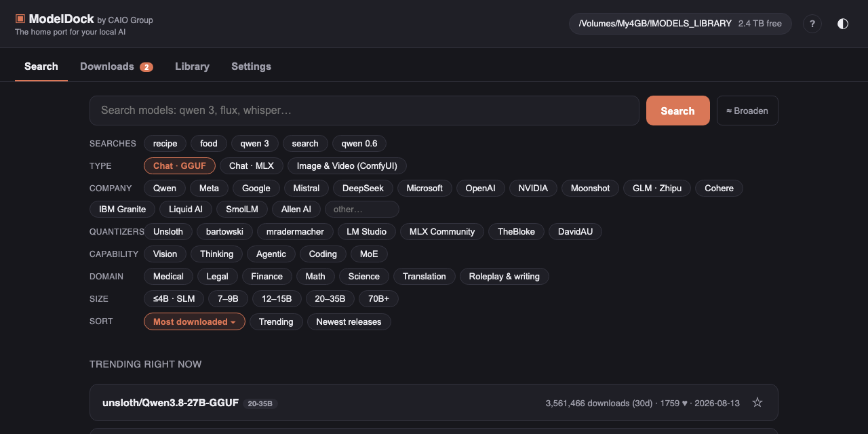The height and width of the screenshot is (434, 868).
Task: Filter by company Meta
Action: point(209,188)
